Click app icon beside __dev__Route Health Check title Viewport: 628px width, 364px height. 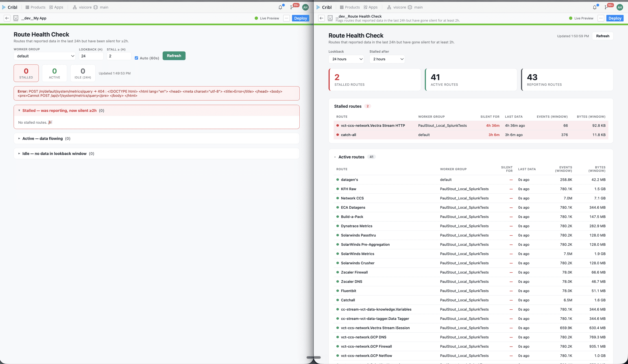point(330,18)
